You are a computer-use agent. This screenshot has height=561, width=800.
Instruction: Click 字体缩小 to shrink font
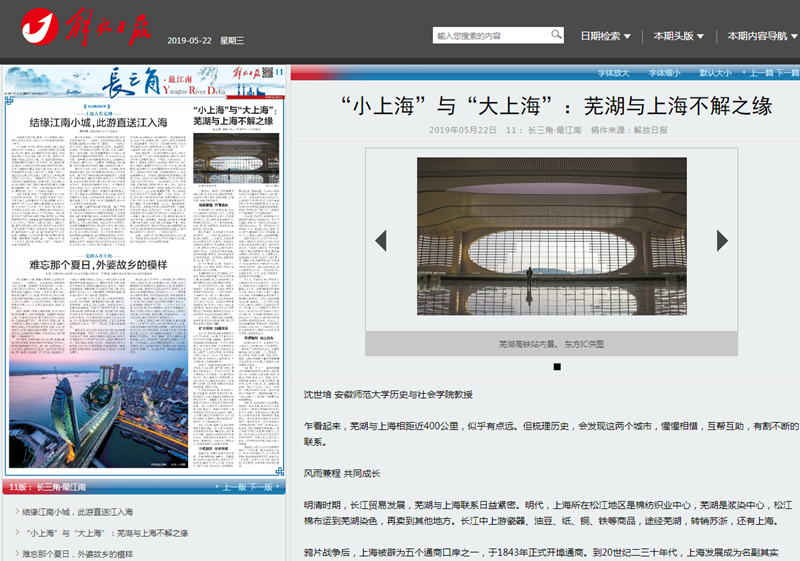click(664, 73)
